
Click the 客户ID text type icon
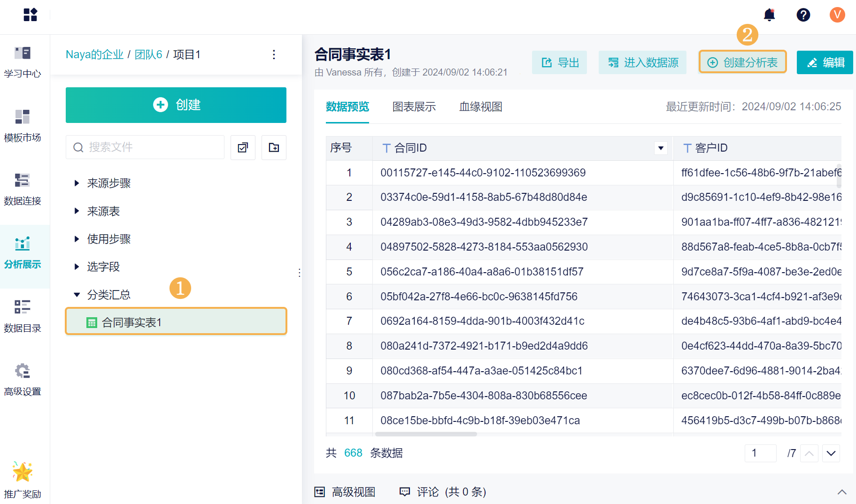tap(687, 148)
